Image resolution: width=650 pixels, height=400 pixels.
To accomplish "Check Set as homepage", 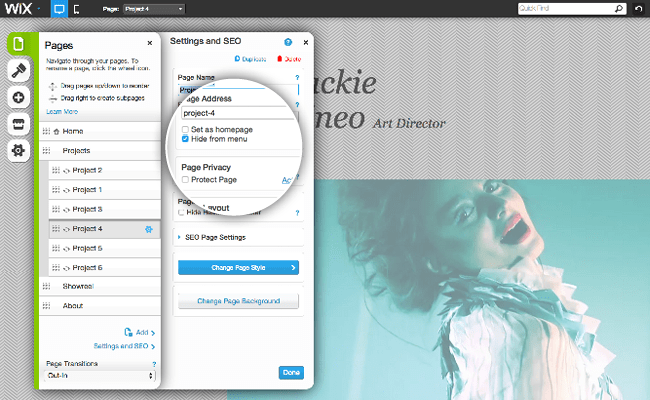I will tap(185, 129).
